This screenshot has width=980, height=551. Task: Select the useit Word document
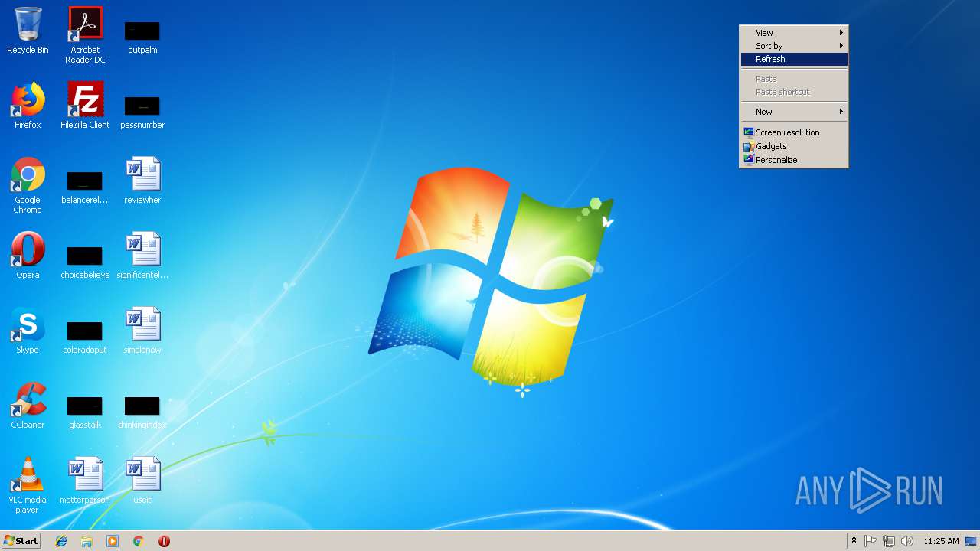(x=142, y=481)
